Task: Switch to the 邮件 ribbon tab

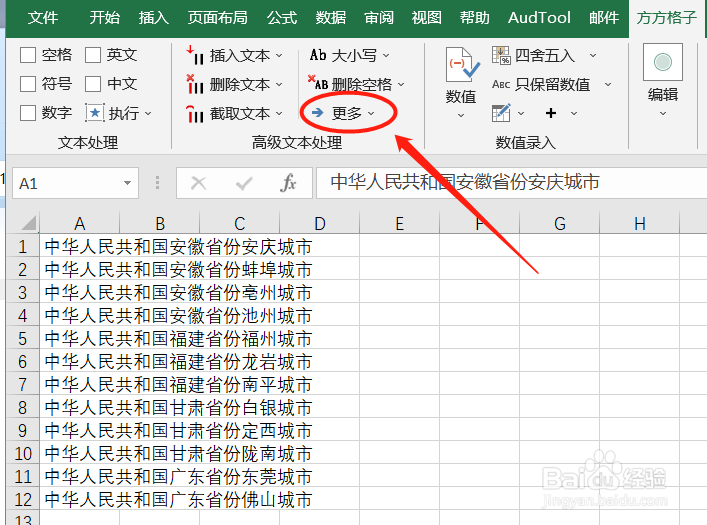Action: pos(604,18)
